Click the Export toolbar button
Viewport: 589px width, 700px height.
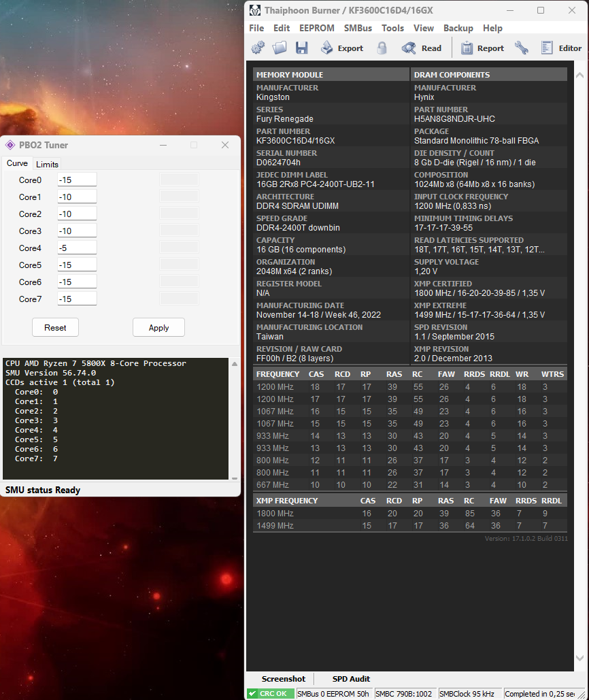[x=342, y=48]
